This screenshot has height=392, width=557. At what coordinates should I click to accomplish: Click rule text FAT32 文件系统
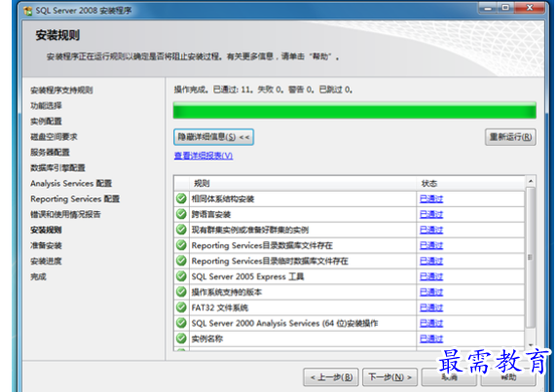tap(219, 308)
